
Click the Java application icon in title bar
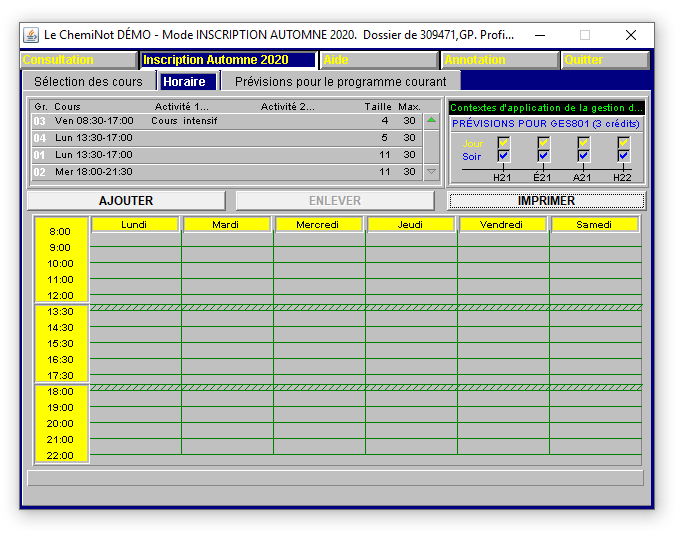pos(31,35)
